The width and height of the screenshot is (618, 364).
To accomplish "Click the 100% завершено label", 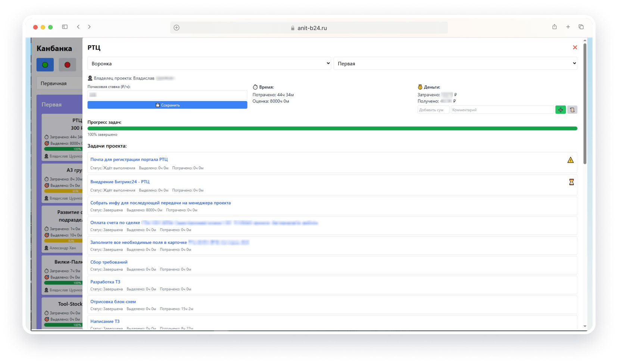I will [102, 135].
